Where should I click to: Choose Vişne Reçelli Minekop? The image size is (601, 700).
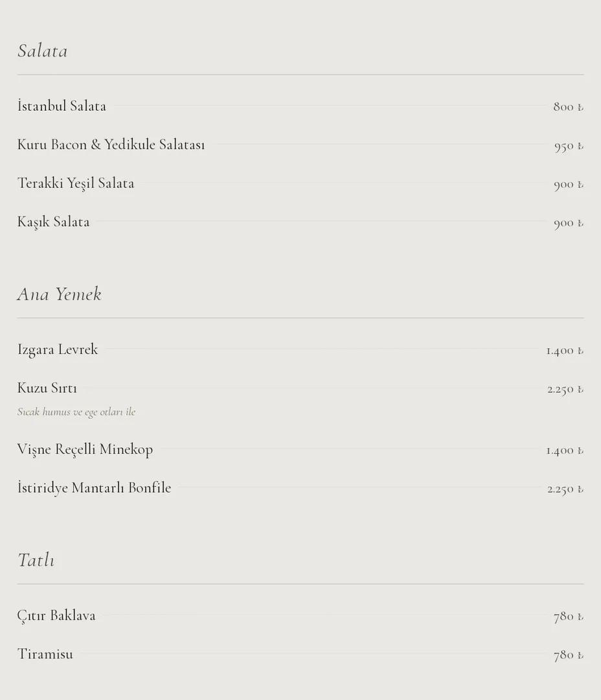85,449
